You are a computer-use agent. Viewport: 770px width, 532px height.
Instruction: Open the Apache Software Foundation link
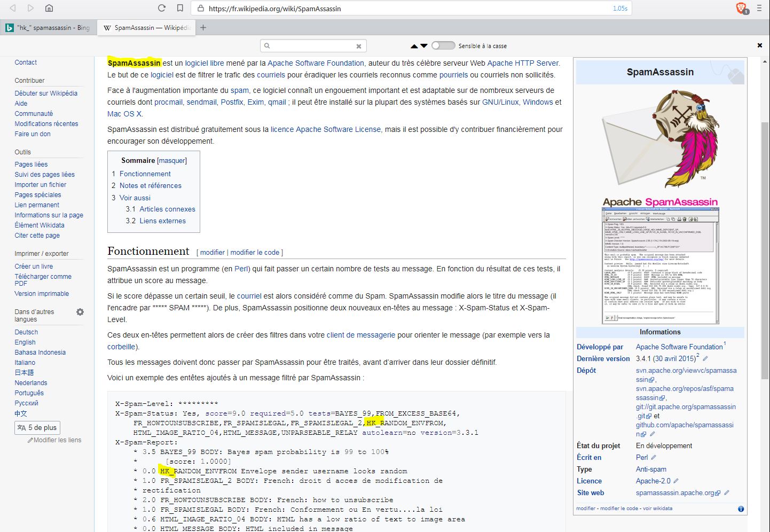point(316,63)
